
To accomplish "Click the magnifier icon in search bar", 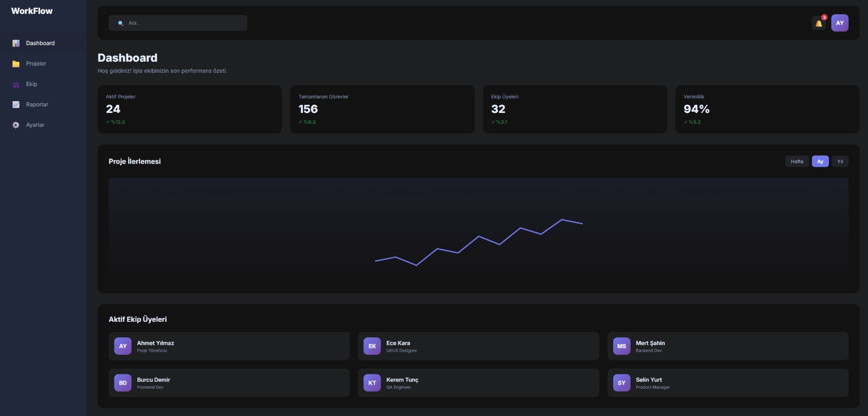I will (x=121, y=23).
